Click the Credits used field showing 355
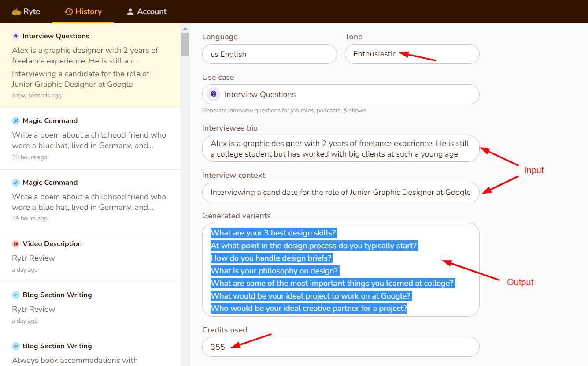 click(x=340, y=347)
